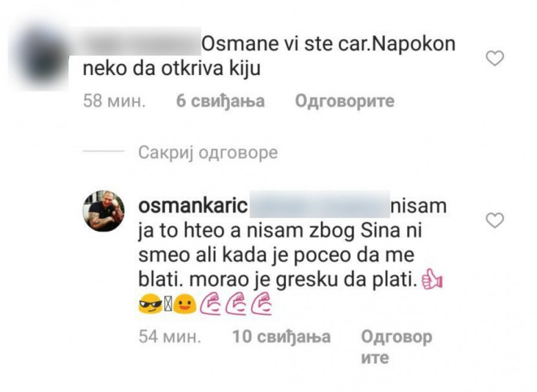Show the "10 свиђања" likes list

(281, 337)
